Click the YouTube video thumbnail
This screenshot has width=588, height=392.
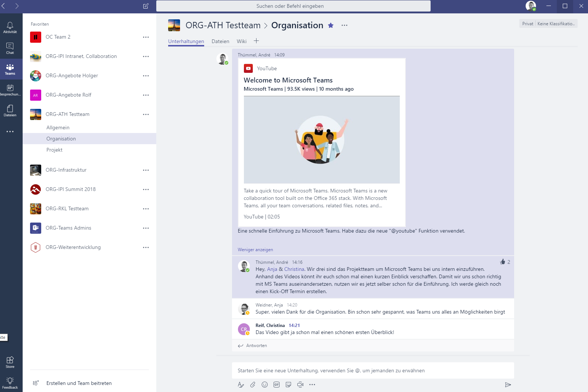[x=322, y=140]
